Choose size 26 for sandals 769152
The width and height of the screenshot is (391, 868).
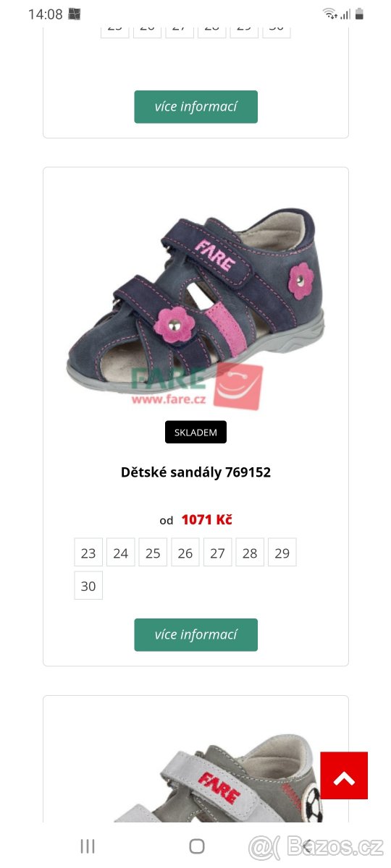pyautogui.click(x=185, y=553)
